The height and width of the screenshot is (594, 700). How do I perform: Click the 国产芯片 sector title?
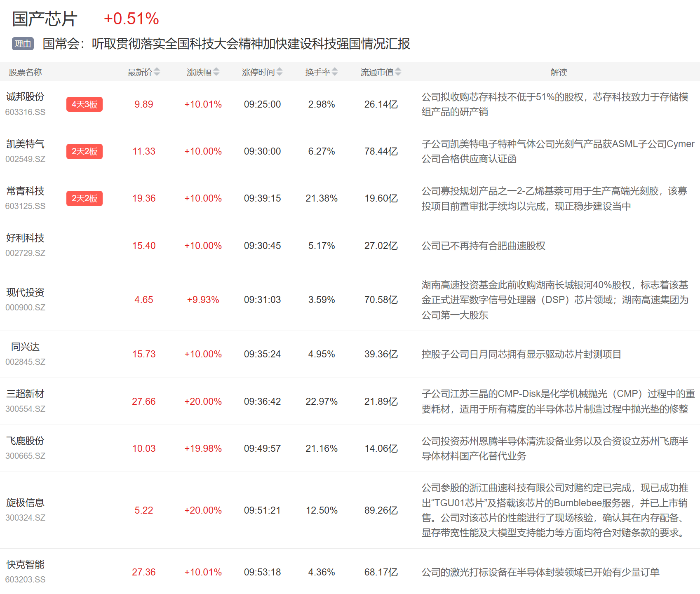click(45, 19)
